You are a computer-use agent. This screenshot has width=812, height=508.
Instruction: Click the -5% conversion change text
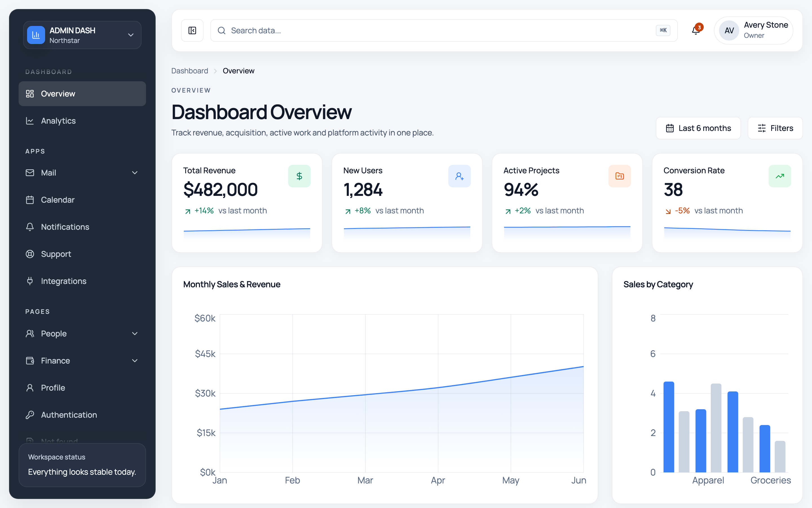(682, 211)
